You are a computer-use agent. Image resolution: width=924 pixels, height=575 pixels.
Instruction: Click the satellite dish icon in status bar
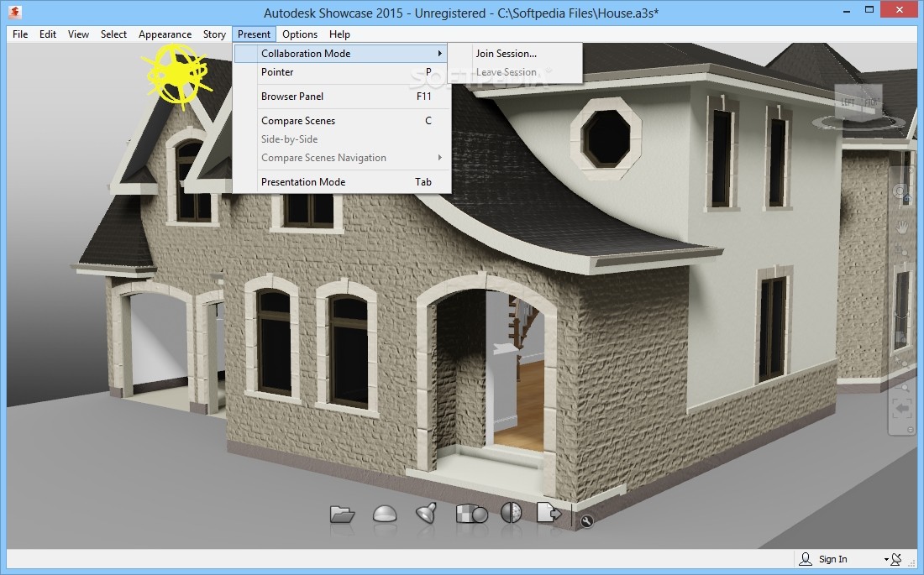(x=895, y=558)
